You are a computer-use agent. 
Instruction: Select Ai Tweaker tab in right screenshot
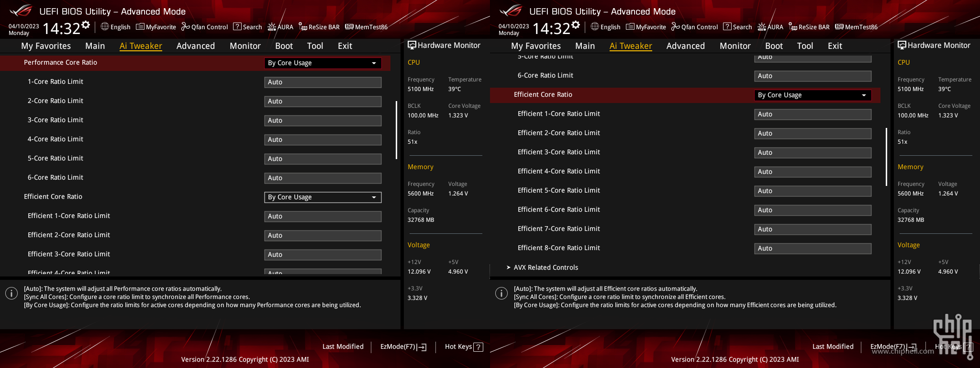click(631, 46)
